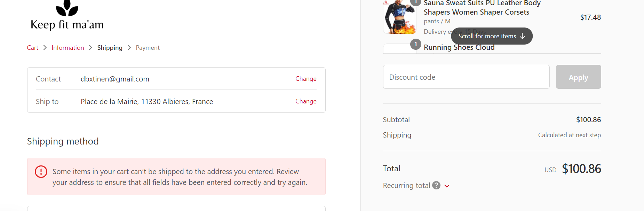This screenshot has width=644, height=211.
Task: Change the contact email address
Action: tap(306, 79)
